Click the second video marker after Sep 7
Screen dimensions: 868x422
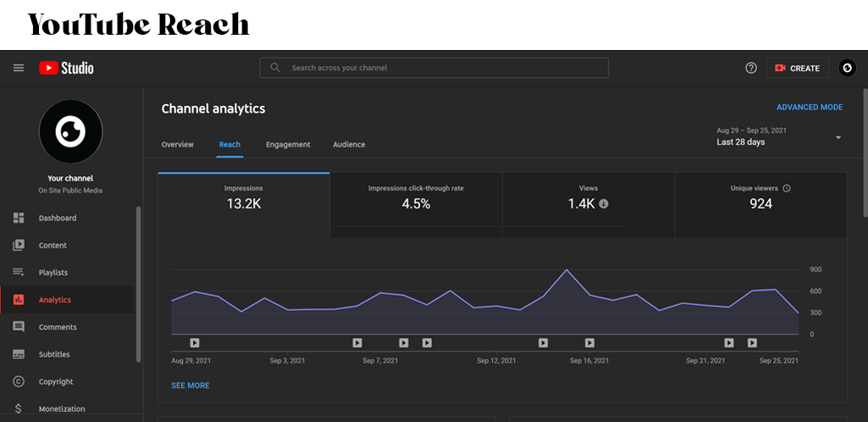point(427,343)
